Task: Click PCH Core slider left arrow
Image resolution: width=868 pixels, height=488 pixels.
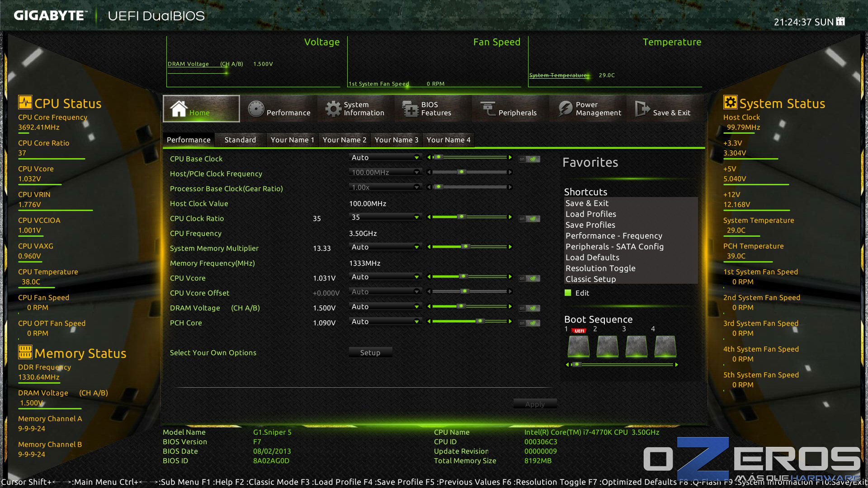Action: coord(429,321)
